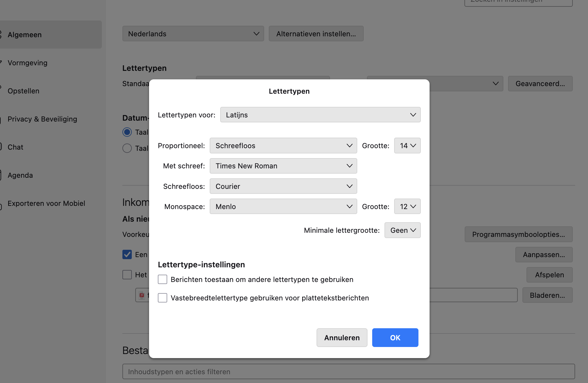Open the 'Minimale lettergrootte' Geen dropdown
The width and height of the screenshot is (588, 383).
pyautogui.click(x=402, y=230)
